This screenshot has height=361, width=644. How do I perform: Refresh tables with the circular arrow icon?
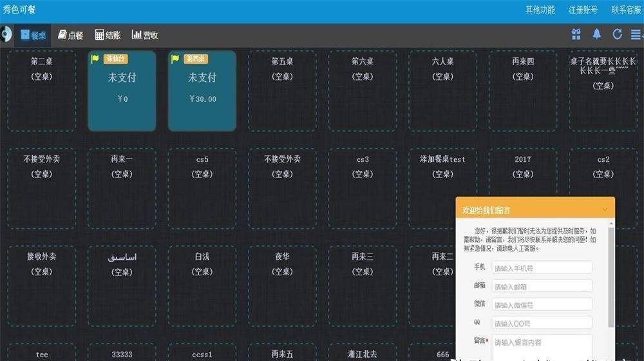(x=617, y=35)
